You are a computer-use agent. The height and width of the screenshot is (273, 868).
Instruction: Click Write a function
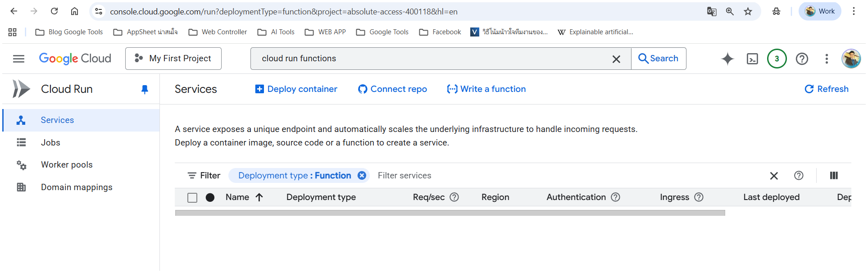486,89
